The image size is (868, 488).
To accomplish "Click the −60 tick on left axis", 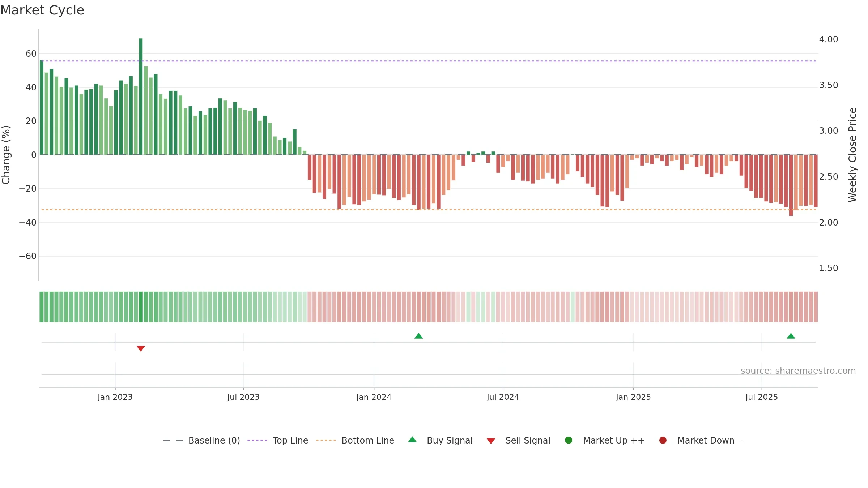I will 28,256.
